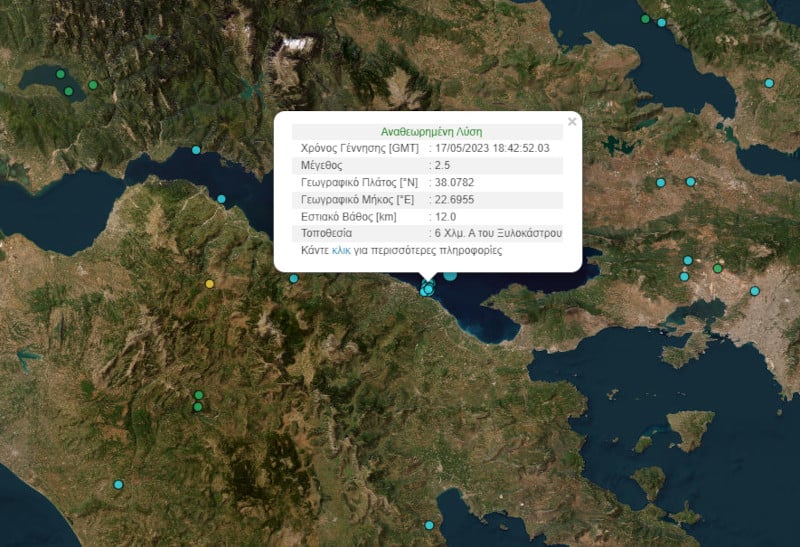Click the upper green marker on the lake
The image size is (800, 547).
pos(60,74)
